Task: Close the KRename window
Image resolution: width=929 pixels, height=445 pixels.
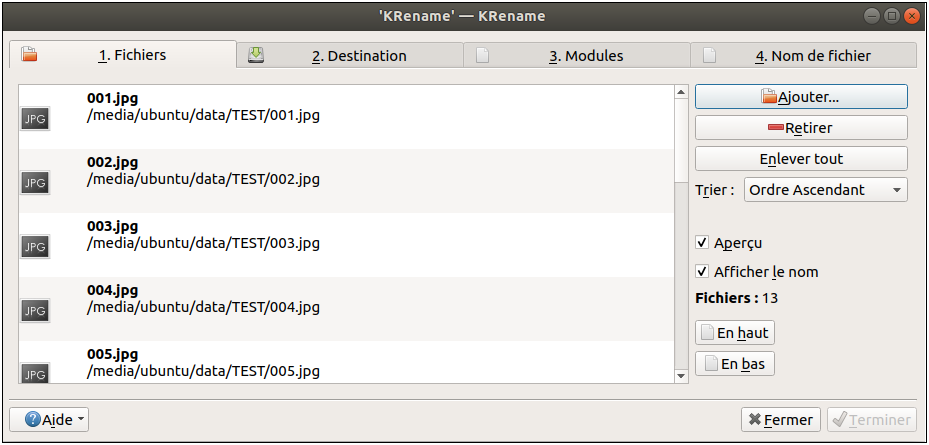Action: (911, 17)
